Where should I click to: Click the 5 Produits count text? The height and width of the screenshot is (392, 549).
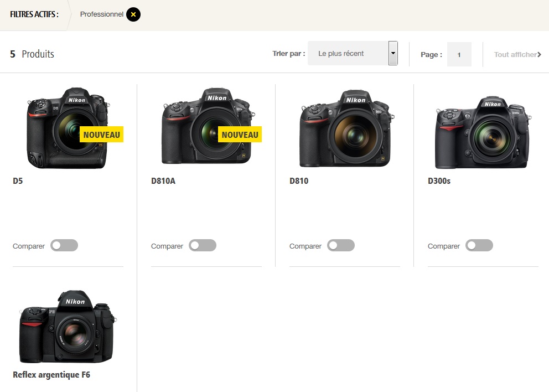click(32, 54)
